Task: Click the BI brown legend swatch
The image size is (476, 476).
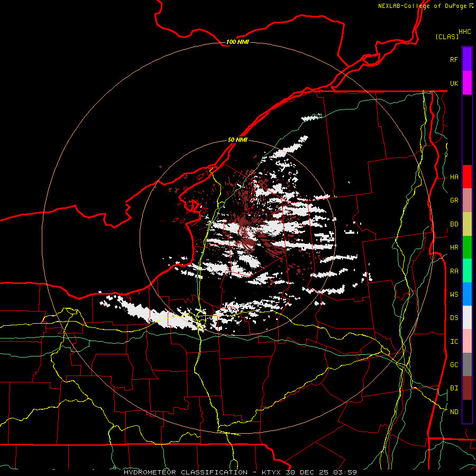Action: pos(467,388)
